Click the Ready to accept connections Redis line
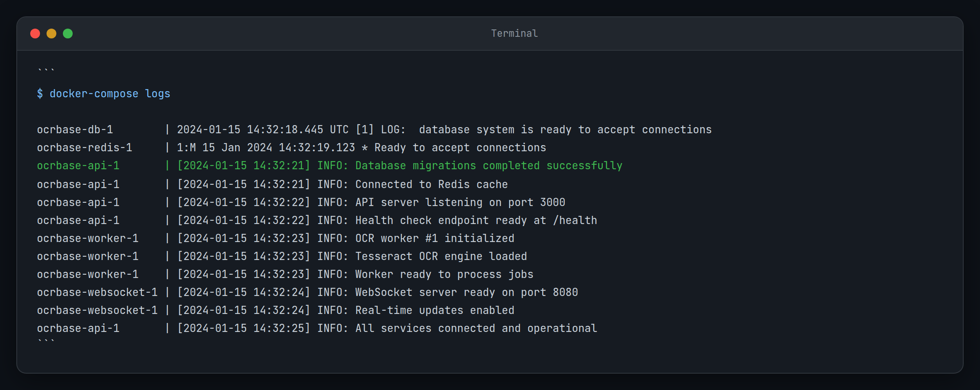 tap(460, 148)
